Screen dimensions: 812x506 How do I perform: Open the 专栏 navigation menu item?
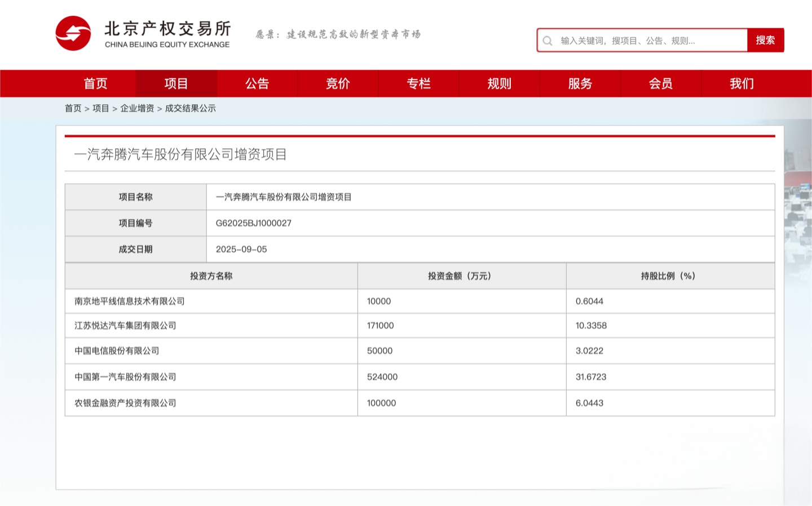tap(418, 83)
